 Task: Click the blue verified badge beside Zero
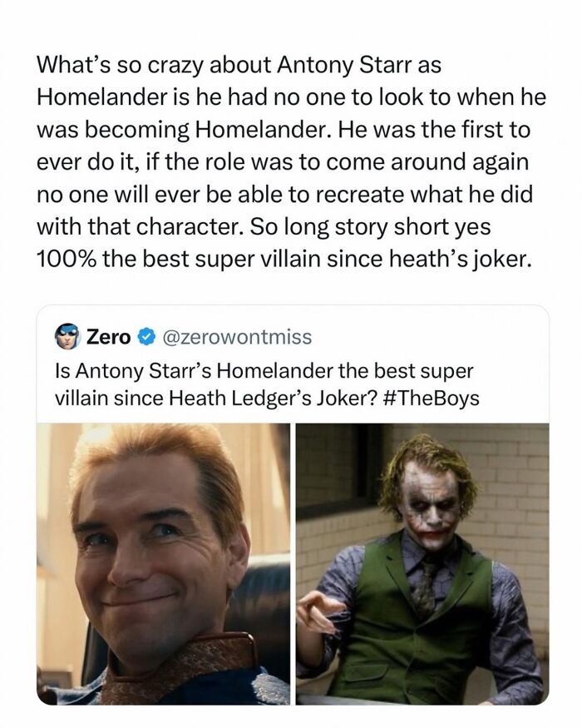[147, 337]
